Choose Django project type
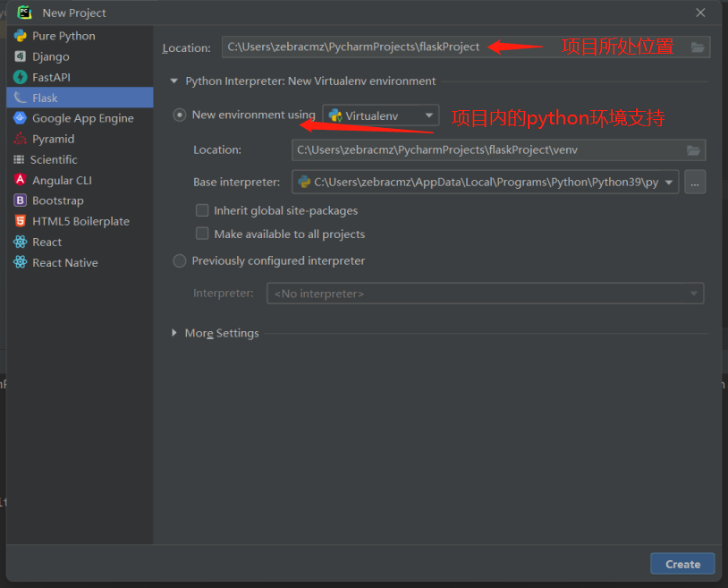The height and width of the screenshot is (588, 728). click(80, 56)
